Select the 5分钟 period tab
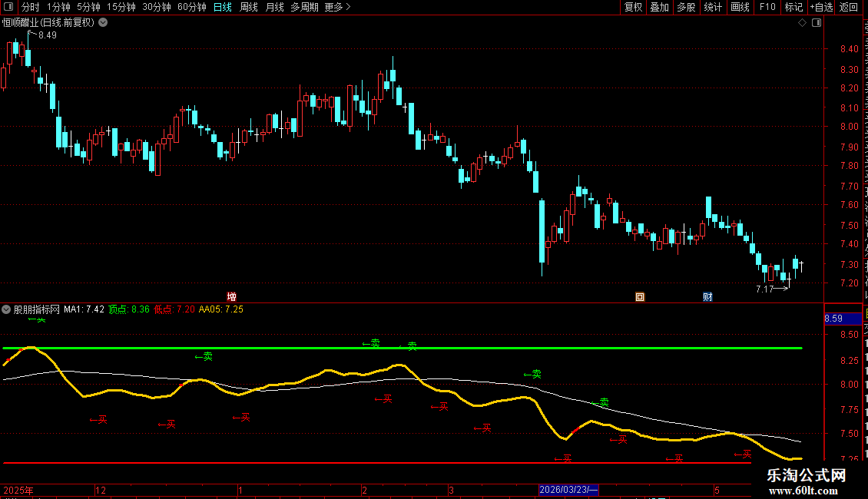The image size is (868, 499). click(x=88, y=7)
